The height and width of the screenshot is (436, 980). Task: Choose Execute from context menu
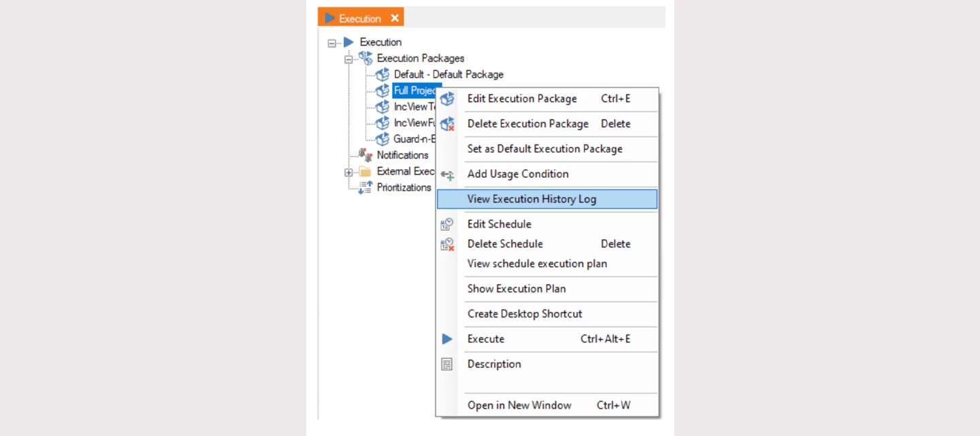coord(547,339)
